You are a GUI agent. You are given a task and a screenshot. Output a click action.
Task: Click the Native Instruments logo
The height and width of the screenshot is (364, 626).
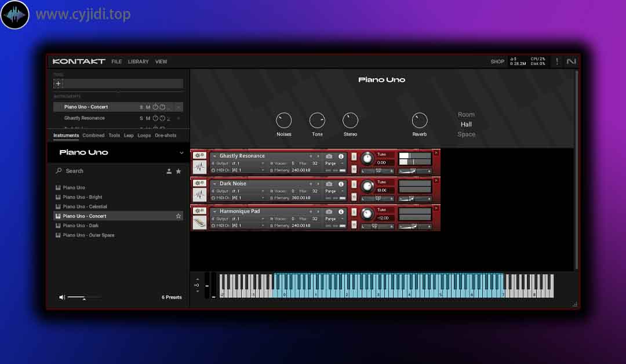tap(572, 61)
